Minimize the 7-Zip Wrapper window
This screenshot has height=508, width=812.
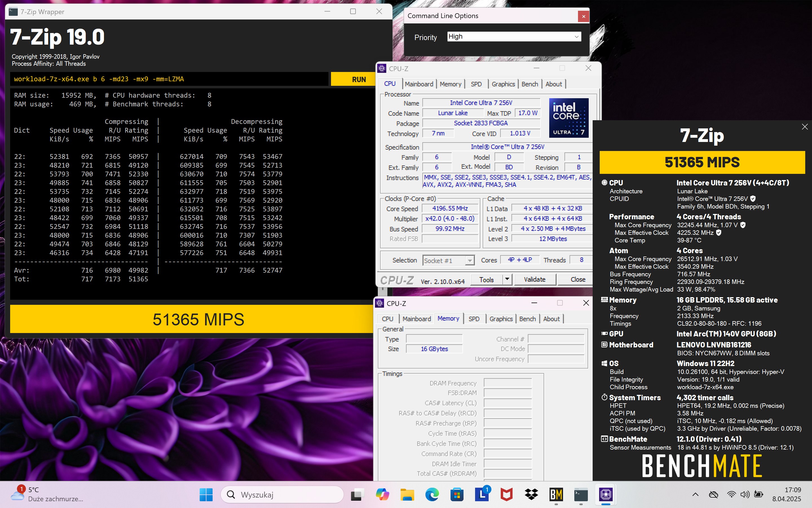pos(327,11)
